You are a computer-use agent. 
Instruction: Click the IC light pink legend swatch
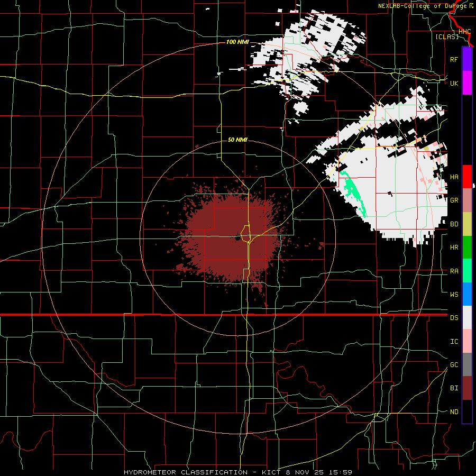[x=467, y=341]
